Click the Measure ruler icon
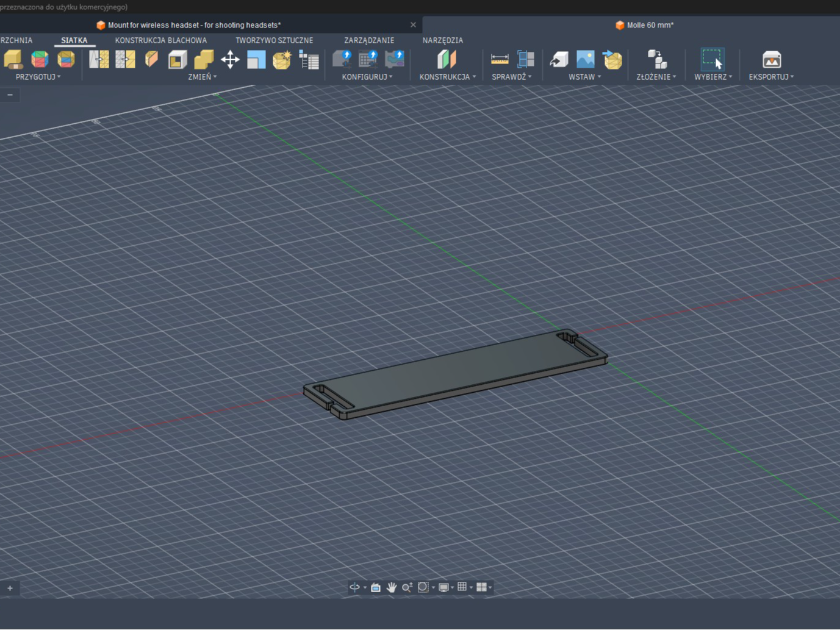The image size is (840, 630). (x=500, y=60)
